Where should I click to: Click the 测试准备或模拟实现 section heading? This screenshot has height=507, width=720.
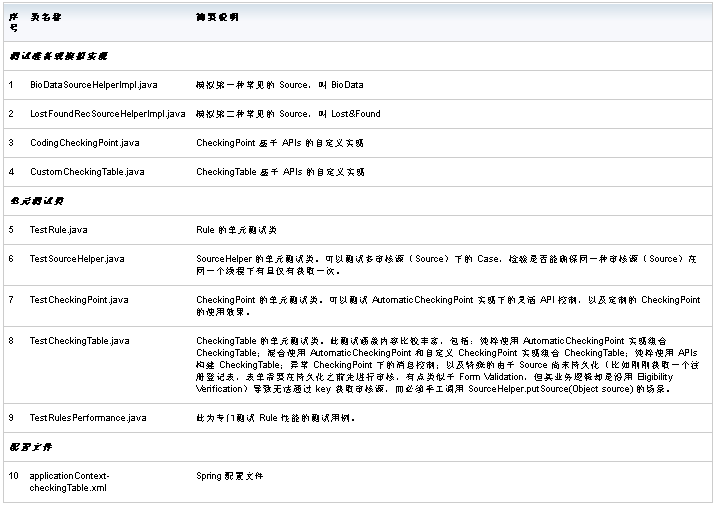tap(58, 56)
